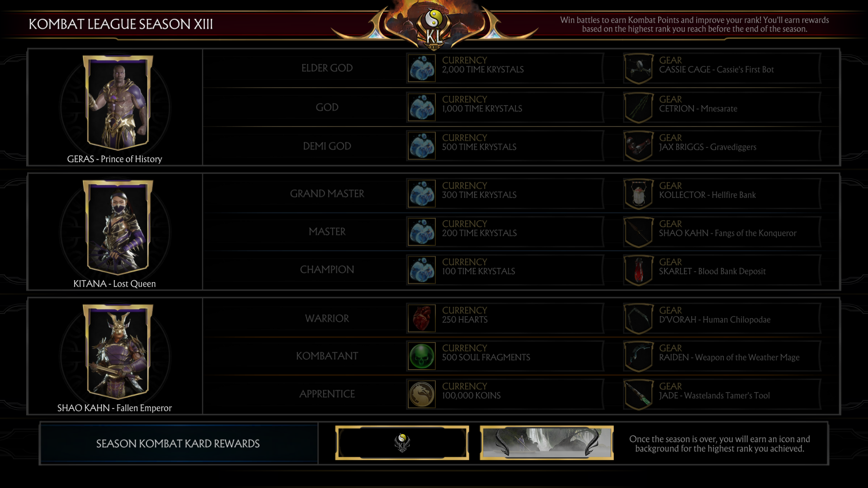Click the Season Kombat Kard Rewards button
Viewport: 868px width, 488px height.
179,444
